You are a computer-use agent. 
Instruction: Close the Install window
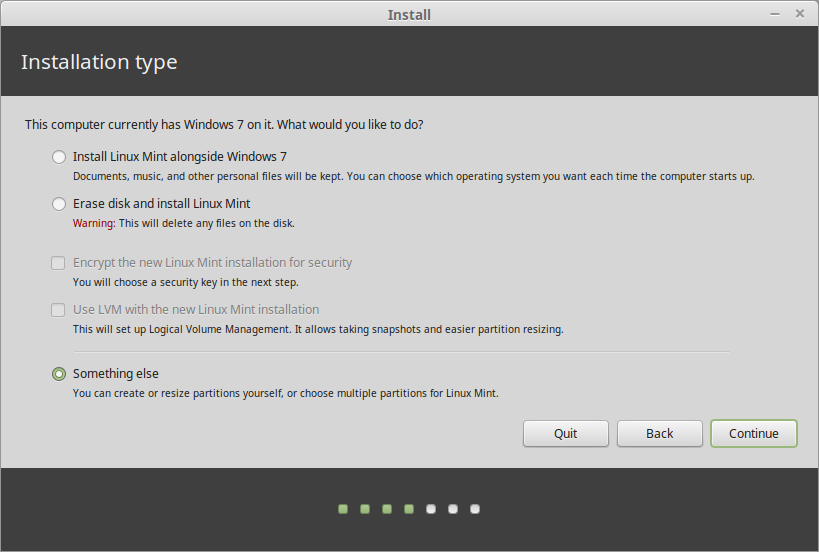click(800, 14)
